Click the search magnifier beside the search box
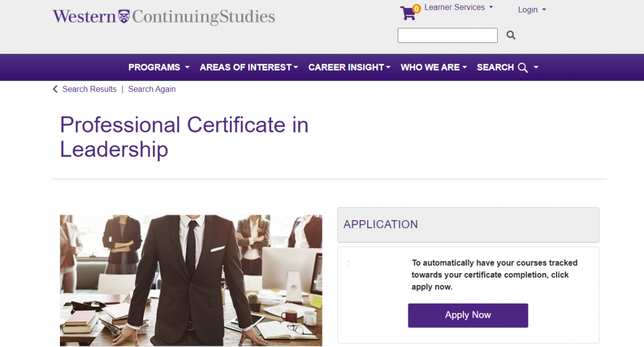644x347 pixels. pyautogui.click(x=510, y=35)
